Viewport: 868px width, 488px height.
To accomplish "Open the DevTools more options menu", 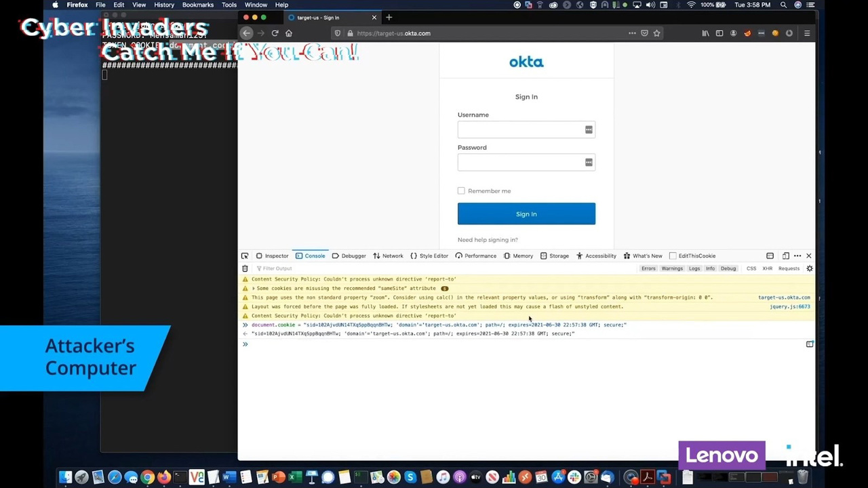I will click(x=797, y=256).
